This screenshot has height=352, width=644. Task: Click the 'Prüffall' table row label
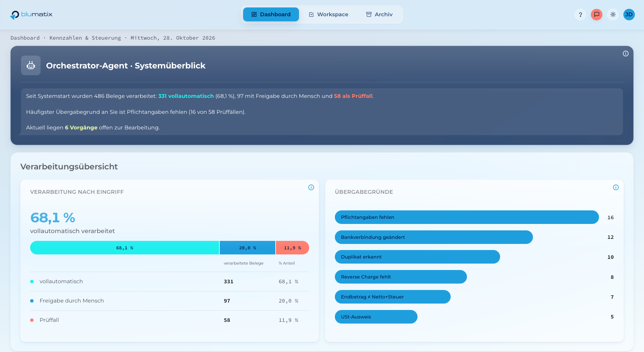coord(49,320)
